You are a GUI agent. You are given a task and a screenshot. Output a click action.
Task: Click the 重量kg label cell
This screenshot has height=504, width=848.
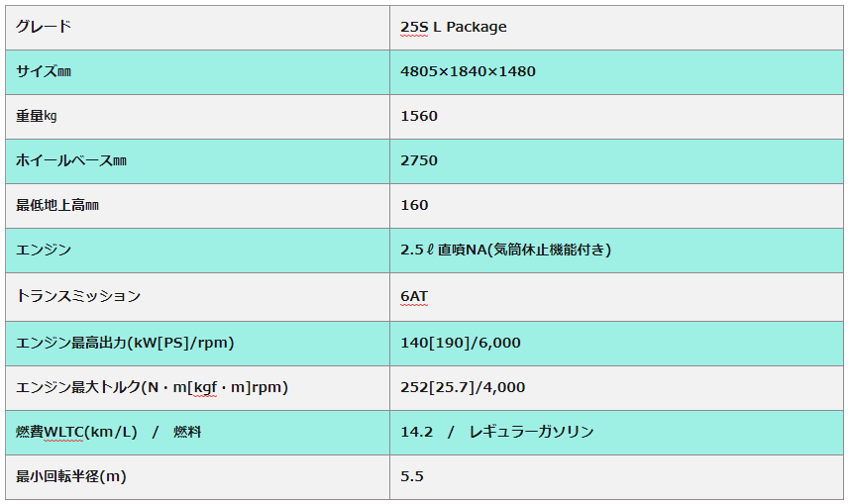click(x=38, y=116)
